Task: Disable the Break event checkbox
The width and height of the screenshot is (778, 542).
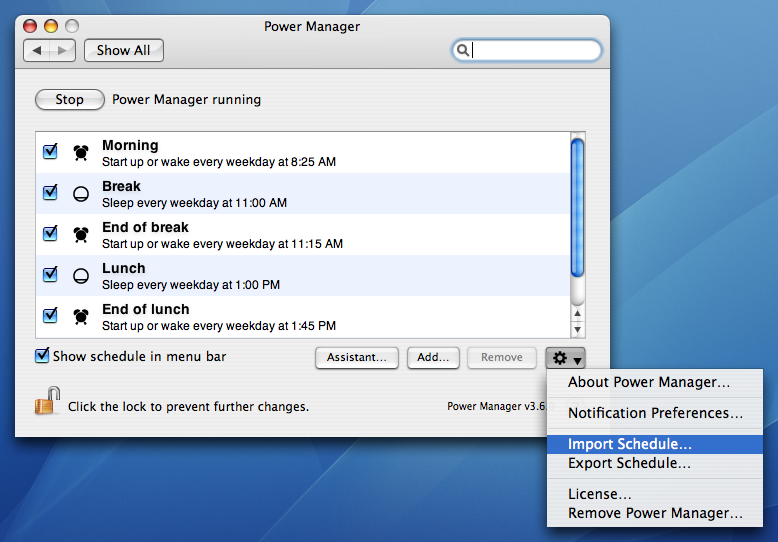Action: click(x=50, y=192)
